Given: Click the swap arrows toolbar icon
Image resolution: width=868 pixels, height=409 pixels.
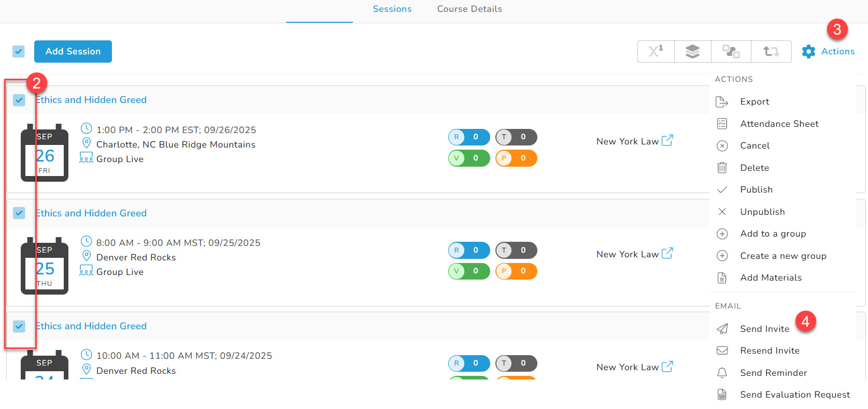Looking at the screenshot, I should pos(771,51).
